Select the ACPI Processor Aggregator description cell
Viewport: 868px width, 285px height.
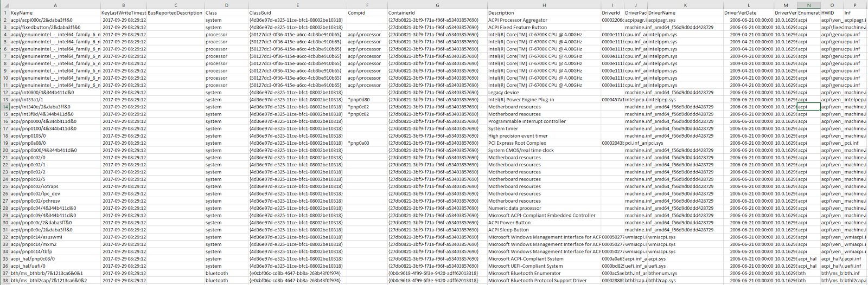click(x=544, y=20)
